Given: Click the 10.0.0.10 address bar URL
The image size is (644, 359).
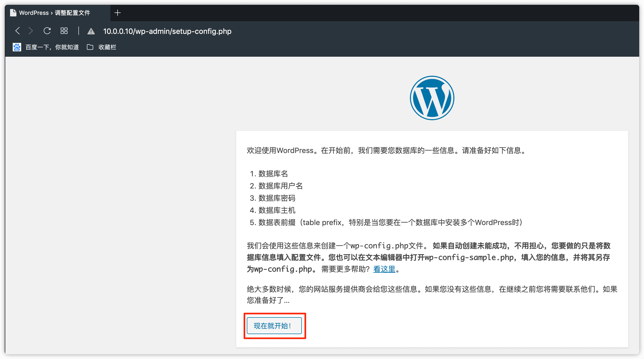Looking at the screenshot, I should tap(167, 31).
